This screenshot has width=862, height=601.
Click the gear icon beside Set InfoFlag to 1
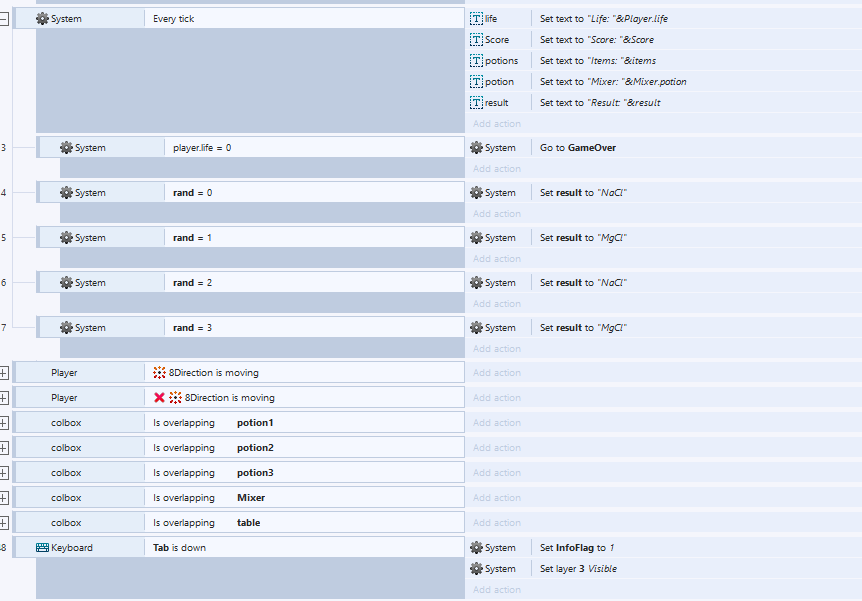click(x=476, y=548)
